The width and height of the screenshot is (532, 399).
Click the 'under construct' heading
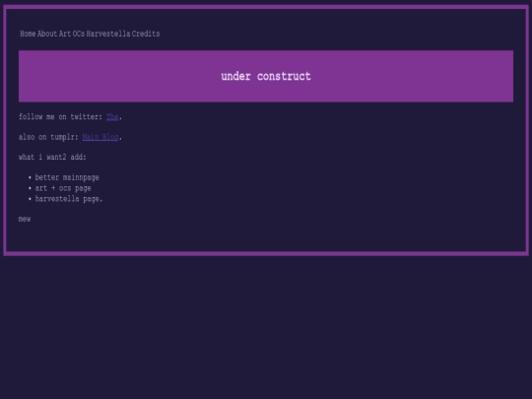point(266,76)
